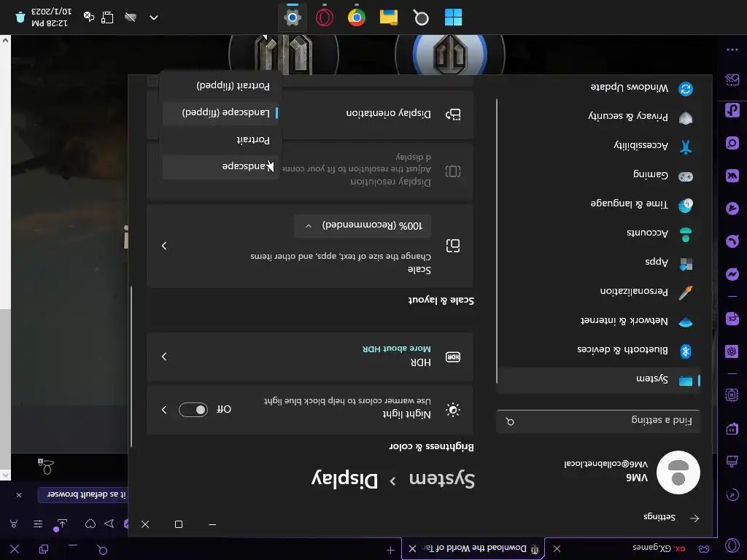Toggle the Night light switch

coord(193,410)
